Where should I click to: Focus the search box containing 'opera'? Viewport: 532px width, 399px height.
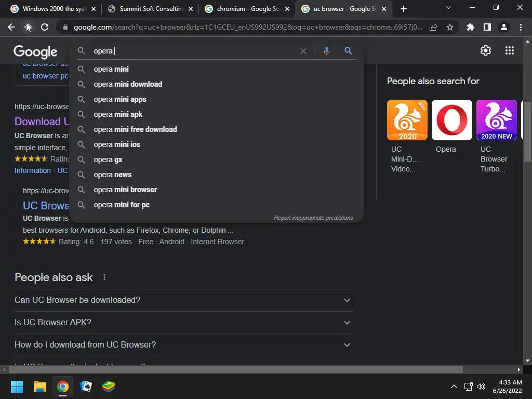pos(195,51)
